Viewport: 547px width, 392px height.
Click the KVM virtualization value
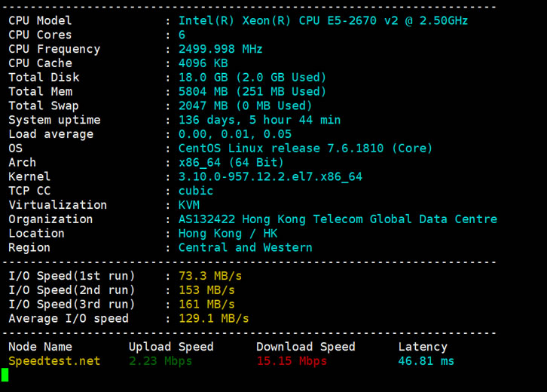(188, 205)
